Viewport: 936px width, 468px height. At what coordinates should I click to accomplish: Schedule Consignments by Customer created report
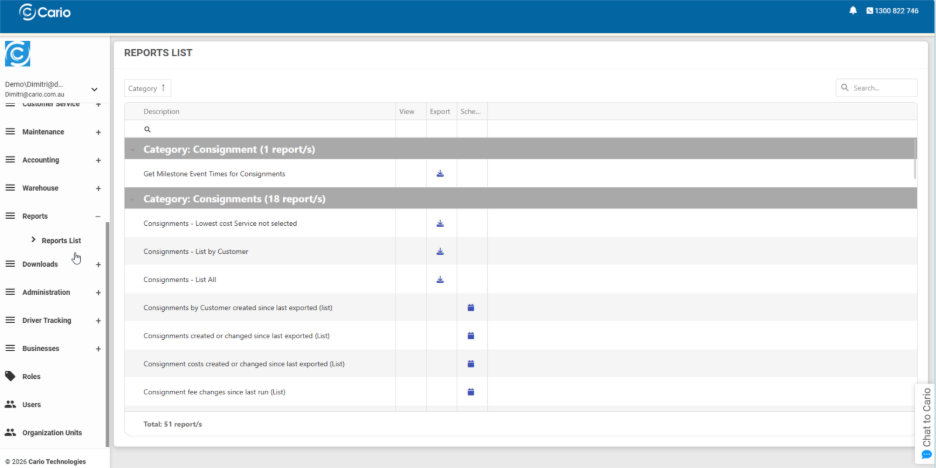pyautogui.click(x=471, y=308)
